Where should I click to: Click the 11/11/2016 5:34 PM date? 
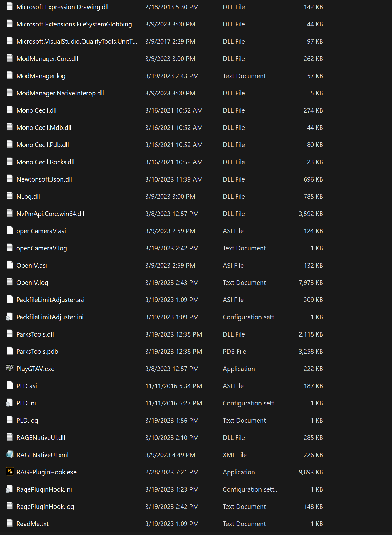tap(174, 386)
